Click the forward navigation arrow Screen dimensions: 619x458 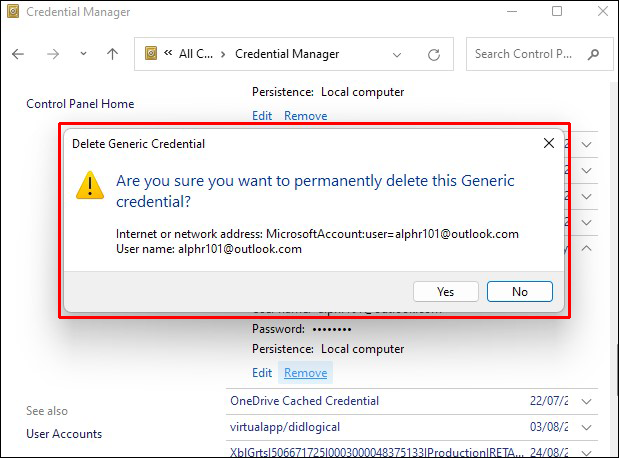coord(53,54)
